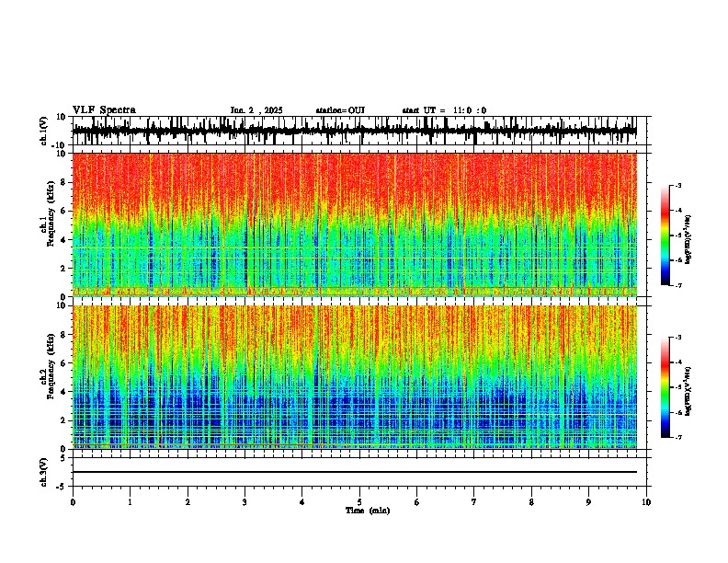Click time axis tick label '4'

tap(301, 502)
